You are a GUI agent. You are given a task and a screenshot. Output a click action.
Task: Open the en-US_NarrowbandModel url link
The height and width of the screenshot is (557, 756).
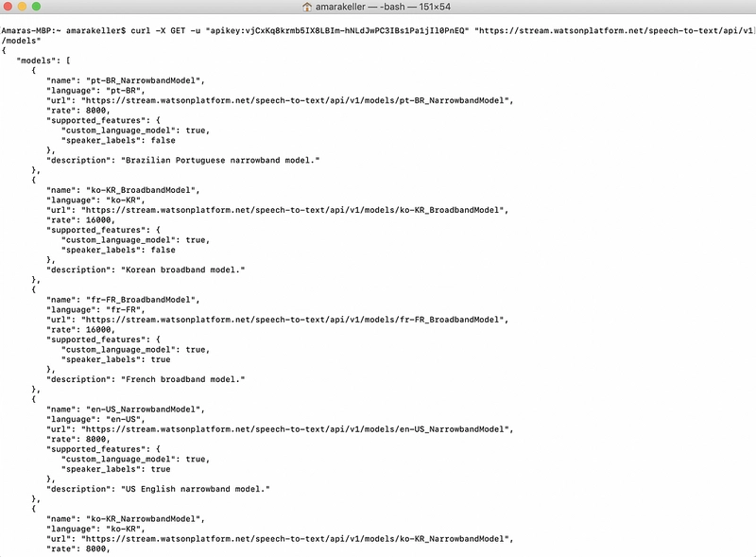[x=297, y=429]
